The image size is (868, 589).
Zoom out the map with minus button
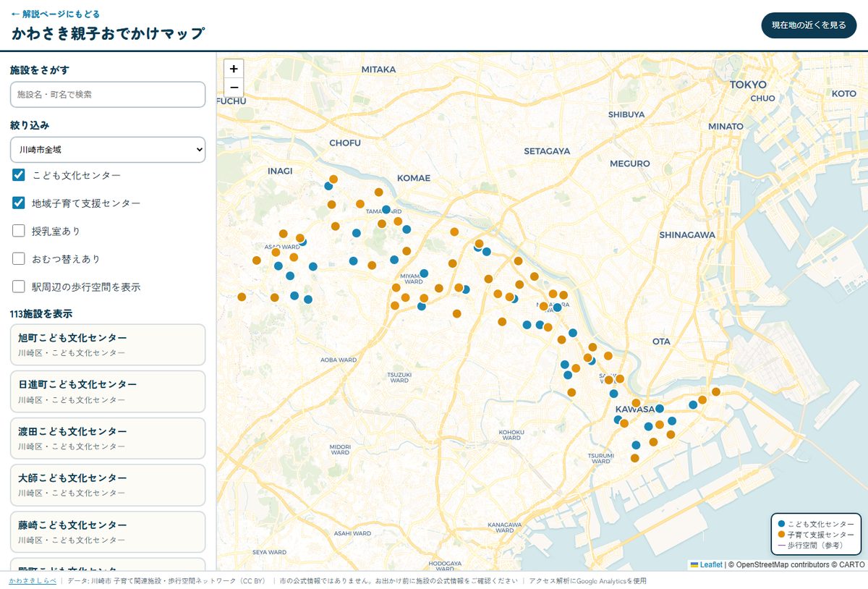click(x=234, y=88)
